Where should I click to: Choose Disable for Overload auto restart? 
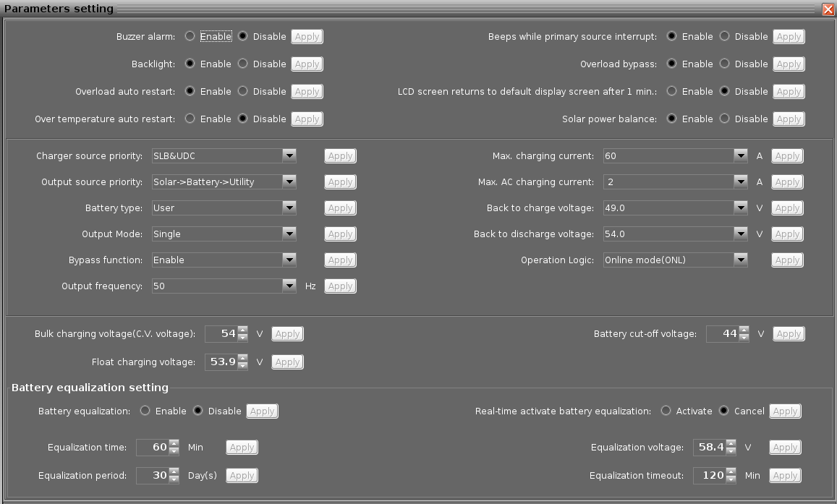(243, 91)
